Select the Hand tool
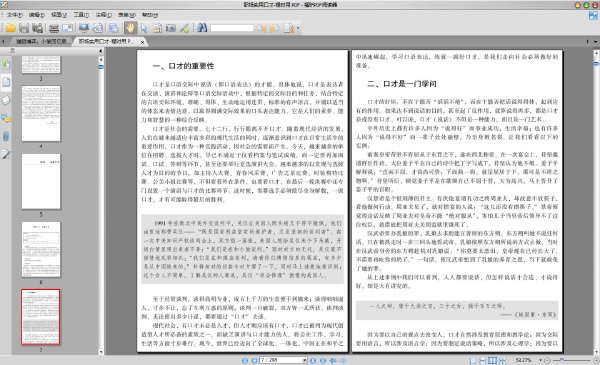The image size is (600, 365). (130, 28)
